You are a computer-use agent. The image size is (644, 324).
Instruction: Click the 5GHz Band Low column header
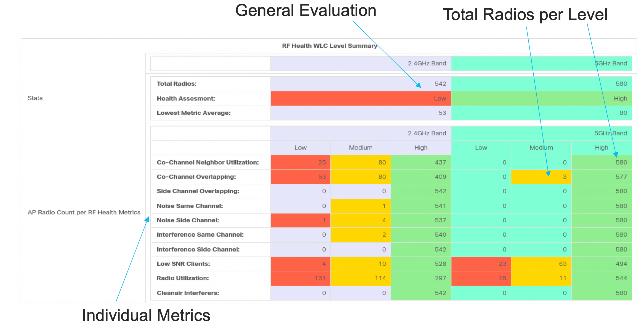[481, 148]
